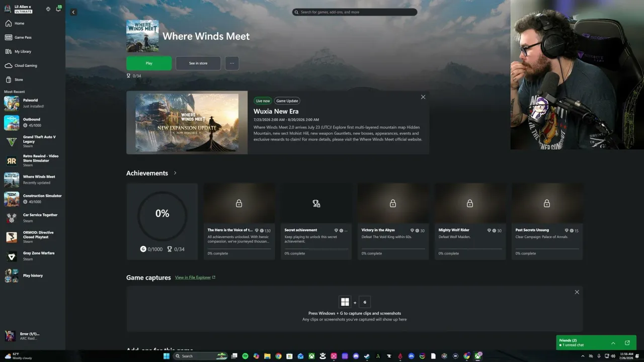Open Victory in the Abyss achievement card
Viewport: 644px width, 362px height.
coord(393,221)
